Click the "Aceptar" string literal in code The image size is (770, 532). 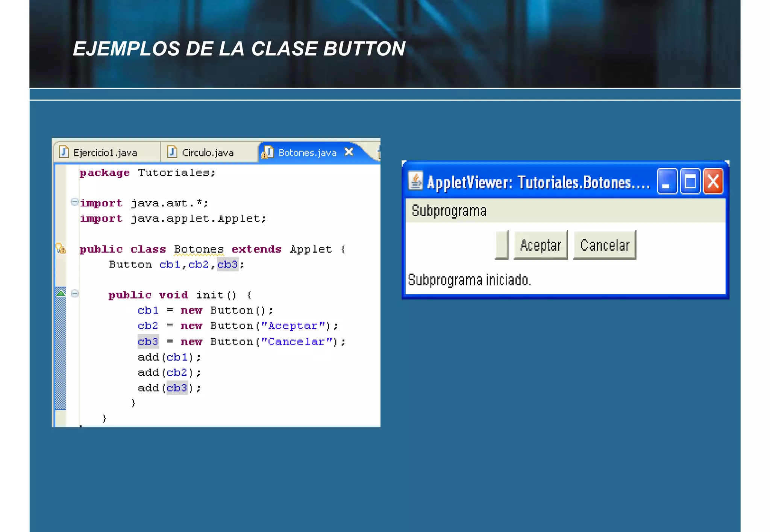click(x=293, y=326)
